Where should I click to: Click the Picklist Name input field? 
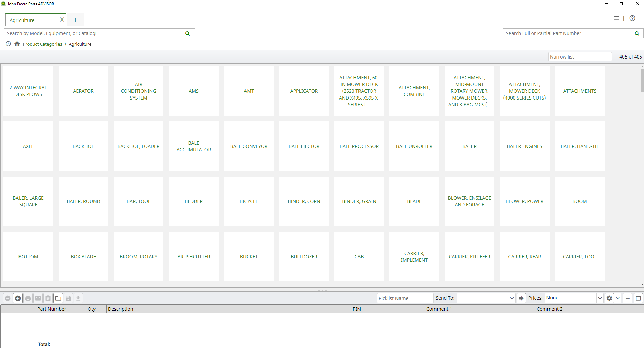click(x=405, y=298)
